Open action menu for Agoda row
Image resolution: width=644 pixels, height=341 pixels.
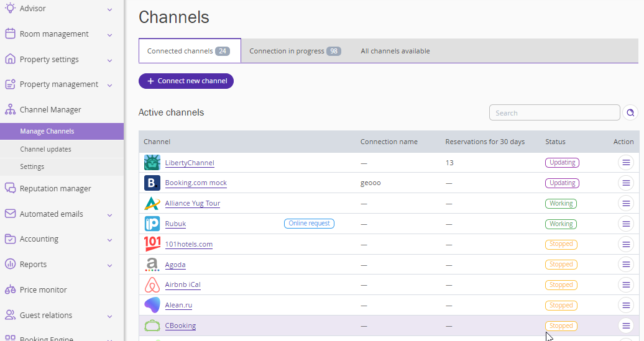pyautogui.click(x=626, y=264)
